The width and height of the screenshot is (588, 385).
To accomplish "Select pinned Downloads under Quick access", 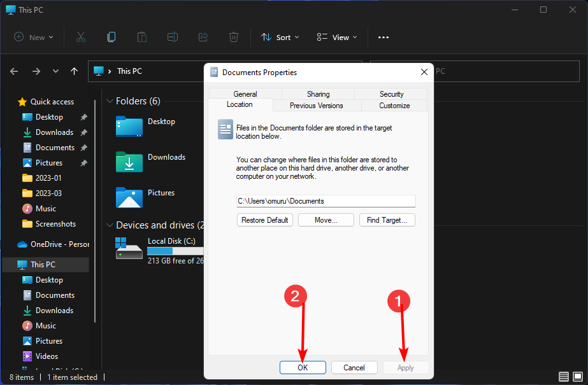I will tap(49, 132).
